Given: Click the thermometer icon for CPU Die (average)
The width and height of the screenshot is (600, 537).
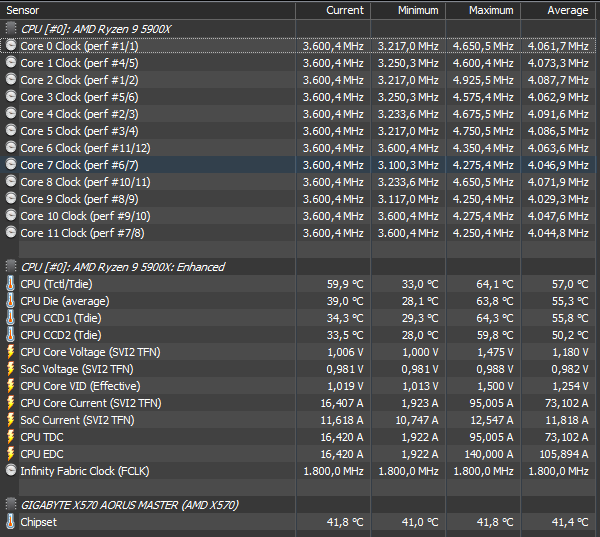Looking at the screenshot, I should [x=10, y=300].
